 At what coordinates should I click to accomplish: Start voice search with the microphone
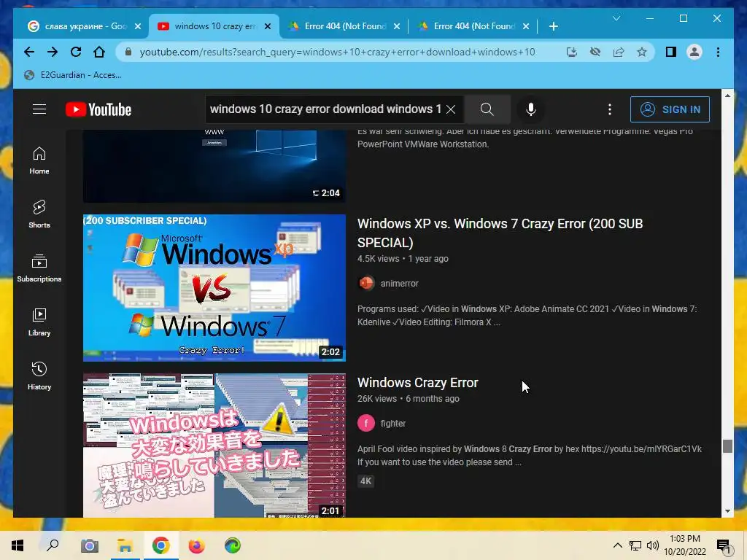click(531, 109)
